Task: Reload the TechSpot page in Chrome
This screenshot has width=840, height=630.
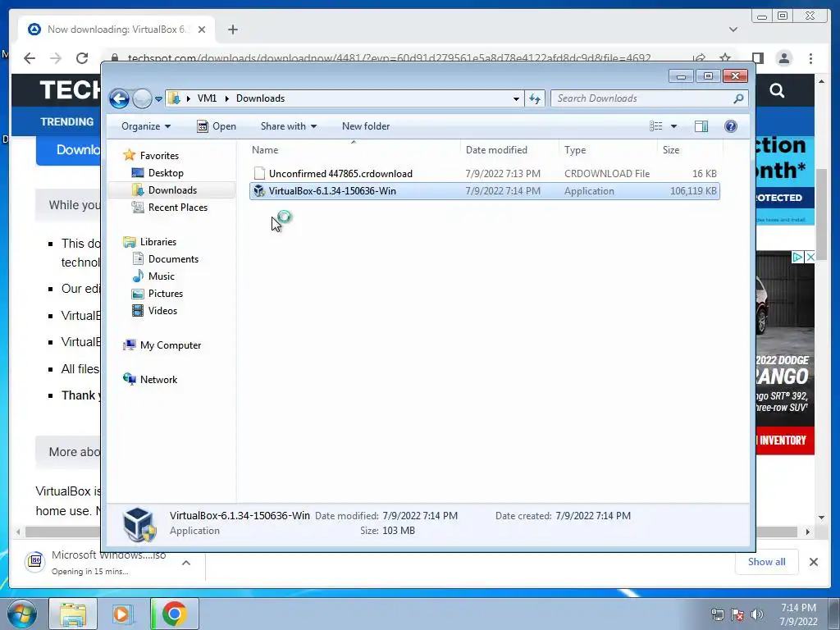Action: [x=81, y=58]
